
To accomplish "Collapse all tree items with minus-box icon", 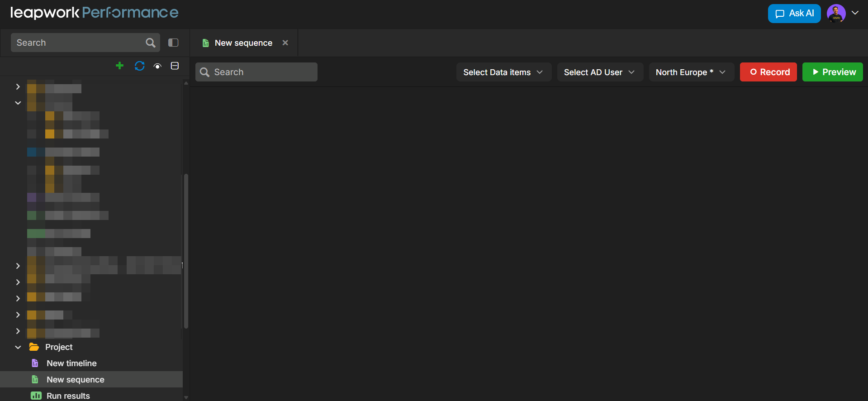I will pos(175,66).
